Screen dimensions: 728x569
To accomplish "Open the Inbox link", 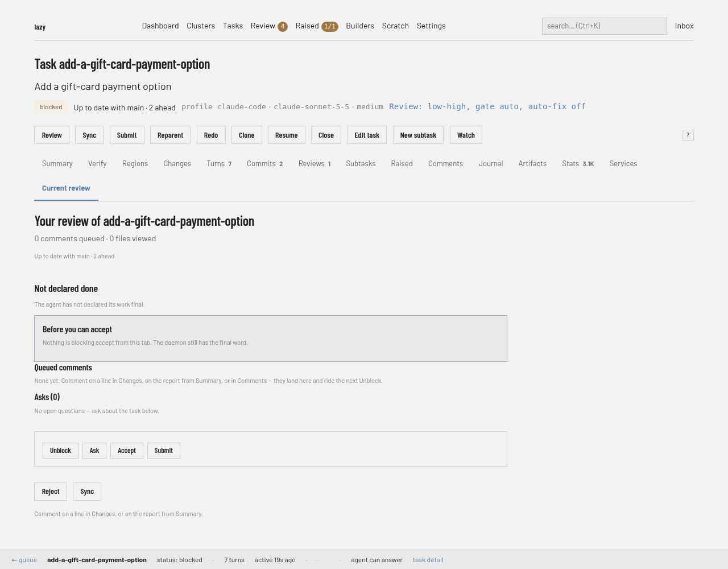I will [684, 26].
